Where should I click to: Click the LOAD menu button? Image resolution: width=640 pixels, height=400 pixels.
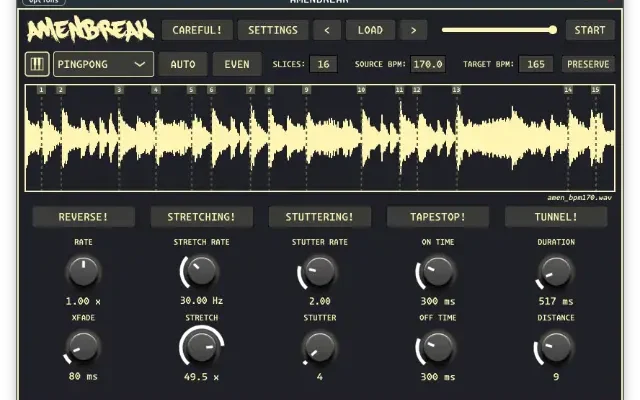tap(370, 30)
